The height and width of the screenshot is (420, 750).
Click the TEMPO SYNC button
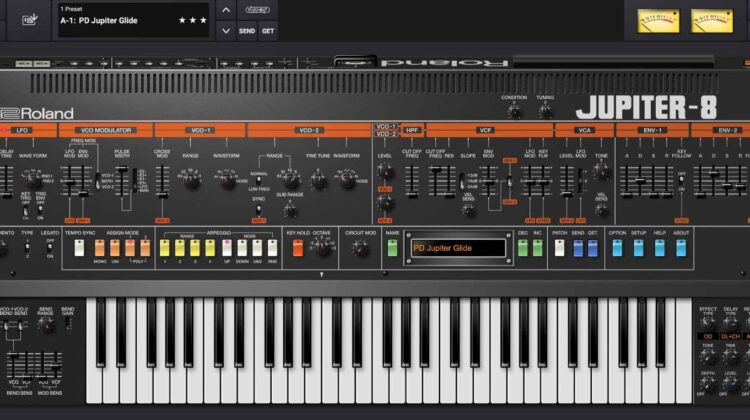click(79, 248)
